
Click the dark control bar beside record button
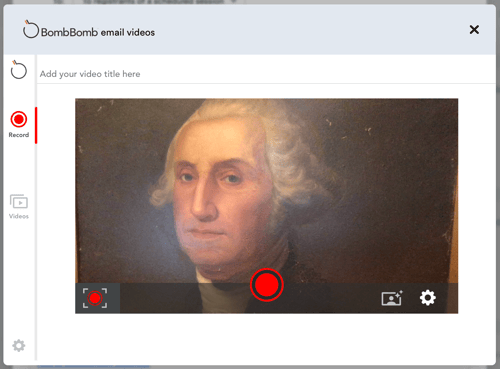click(x=333, y=298)
